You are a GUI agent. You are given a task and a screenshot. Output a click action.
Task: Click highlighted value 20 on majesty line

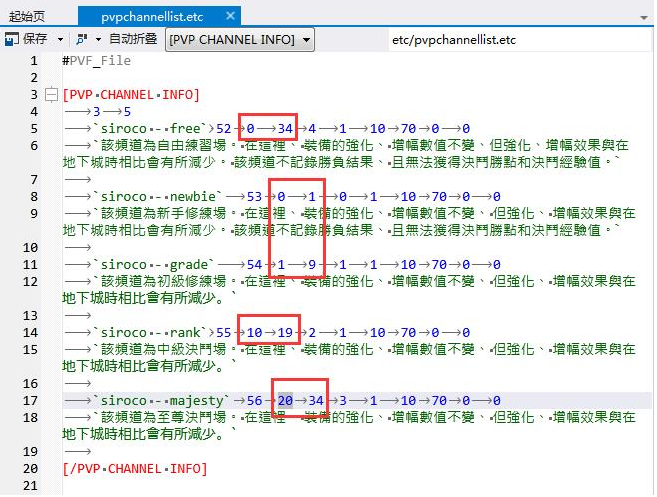285,401
